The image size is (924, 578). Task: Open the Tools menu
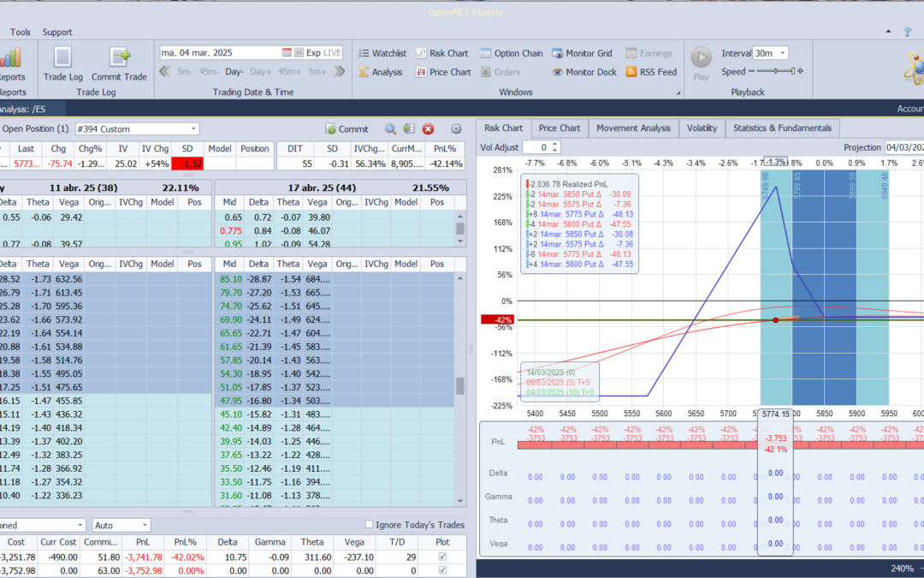[20, 32]
